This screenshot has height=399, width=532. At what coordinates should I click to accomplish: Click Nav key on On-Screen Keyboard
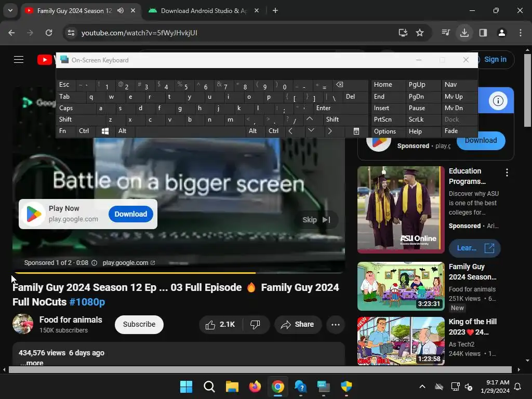[x=459, y=85]
